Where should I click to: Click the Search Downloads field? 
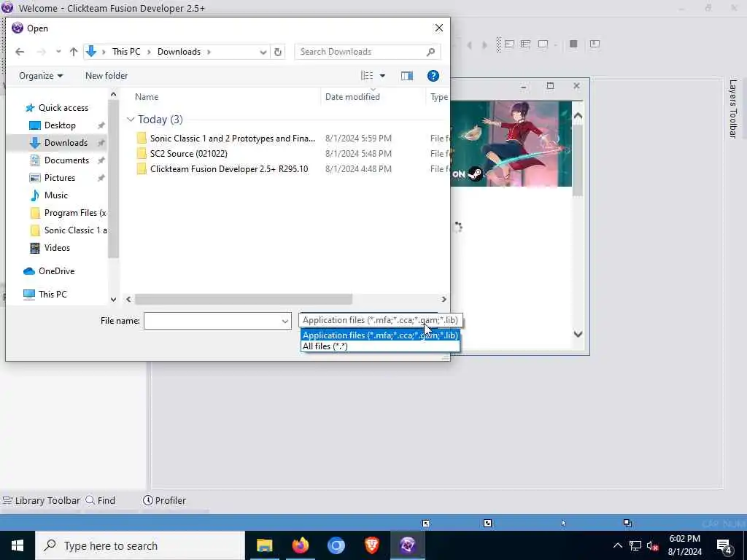[368, 52]
